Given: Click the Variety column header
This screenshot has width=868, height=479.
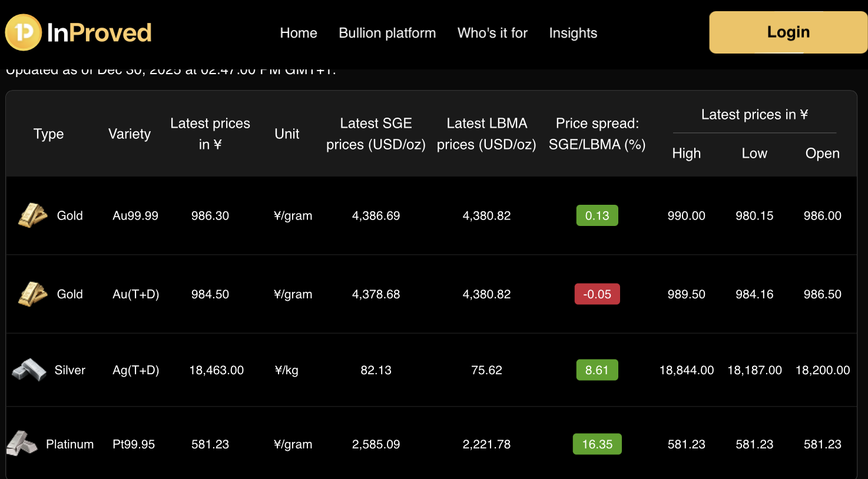Looking at the screenshot, I should (x=130, y=134).
